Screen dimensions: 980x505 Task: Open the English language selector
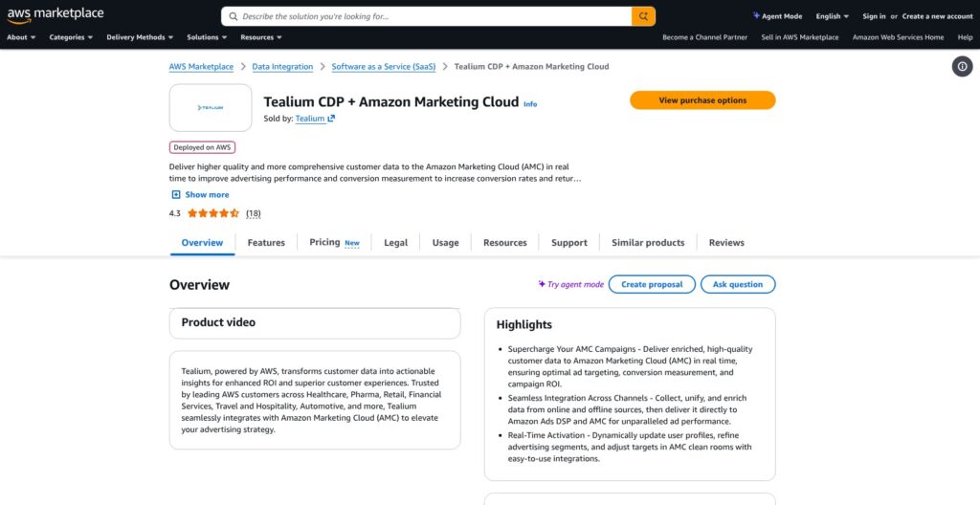(832, 16)
